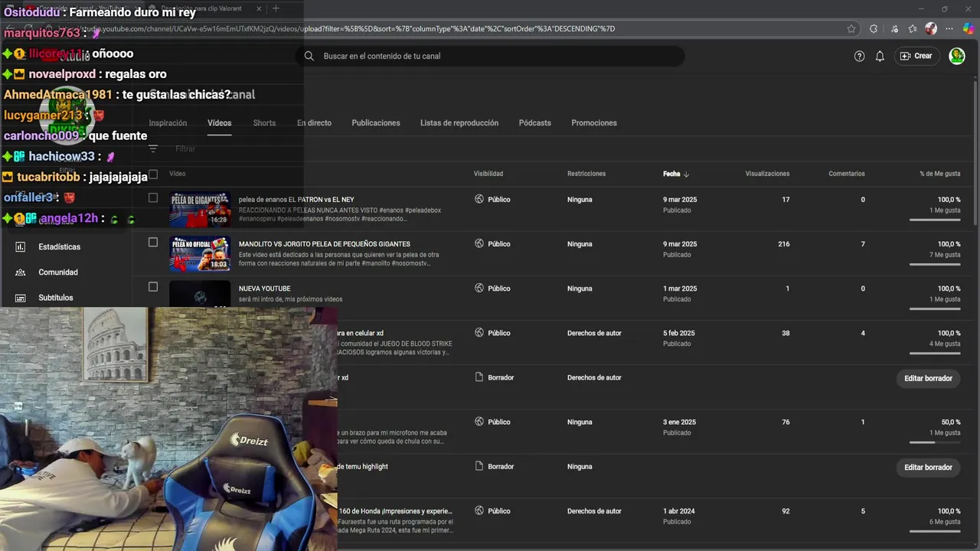Click the Crear button

(916, 56)
